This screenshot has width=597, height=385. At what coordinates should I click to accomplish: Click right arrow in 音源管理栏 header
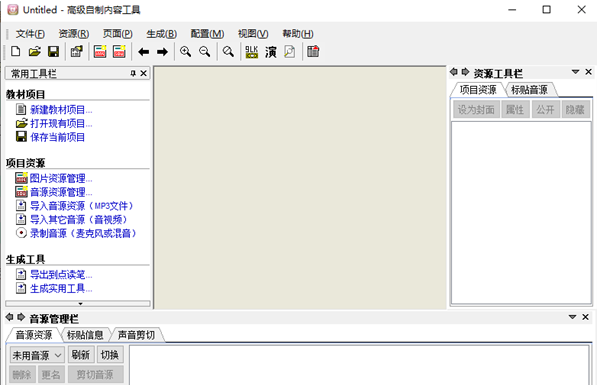(x=21, y=317)
